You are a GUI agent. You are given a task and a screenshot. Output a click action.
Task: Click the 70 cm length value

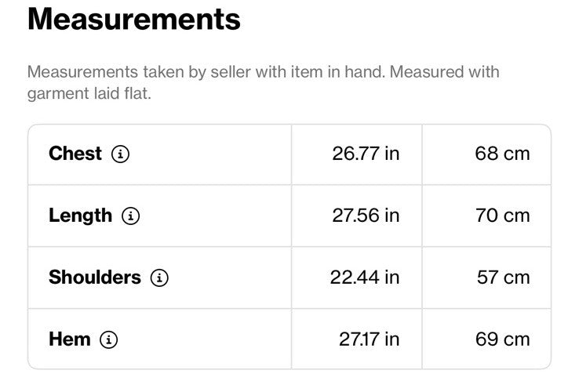pos(503,216)
